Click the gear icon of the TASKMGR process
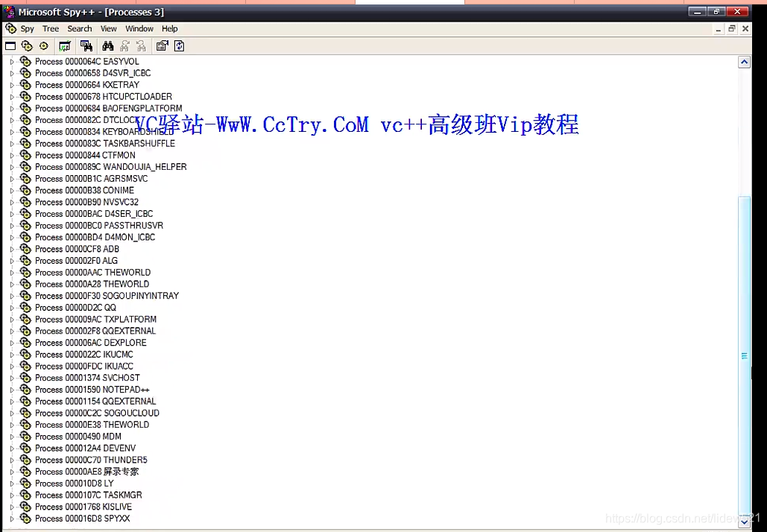 pos(25,495)
